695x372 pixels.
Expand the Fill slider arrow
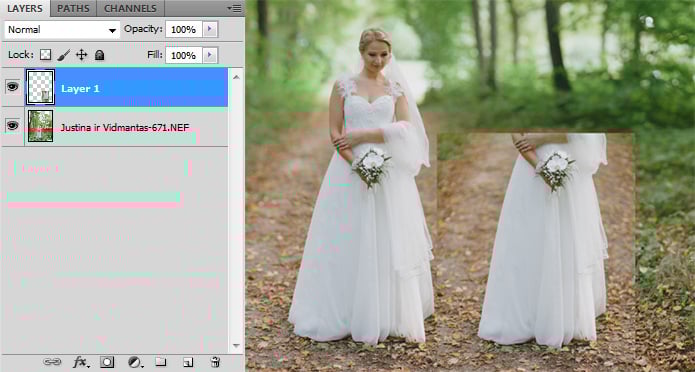210,55
